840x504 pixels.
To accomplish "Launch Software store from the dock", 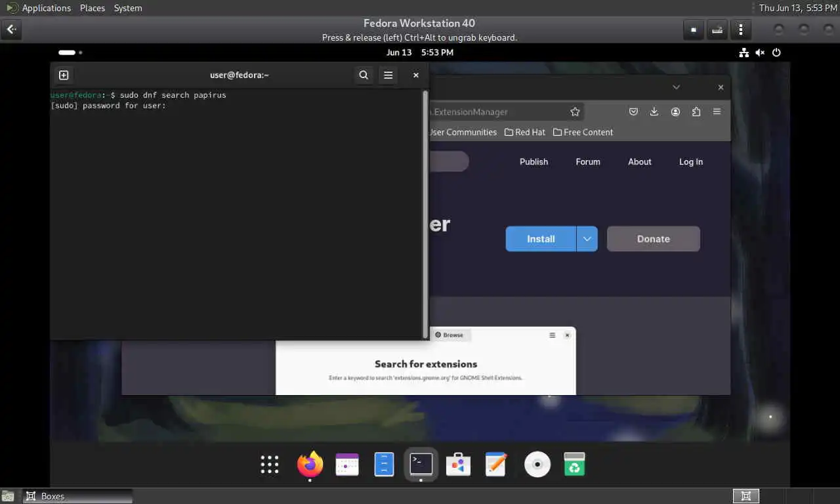I will (459, 465).
